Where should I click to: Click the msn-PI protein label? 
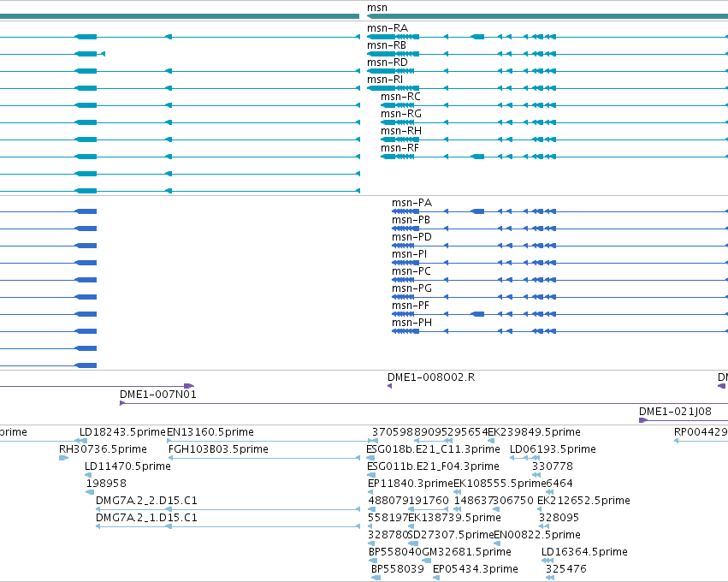click(x=410, y=254)
